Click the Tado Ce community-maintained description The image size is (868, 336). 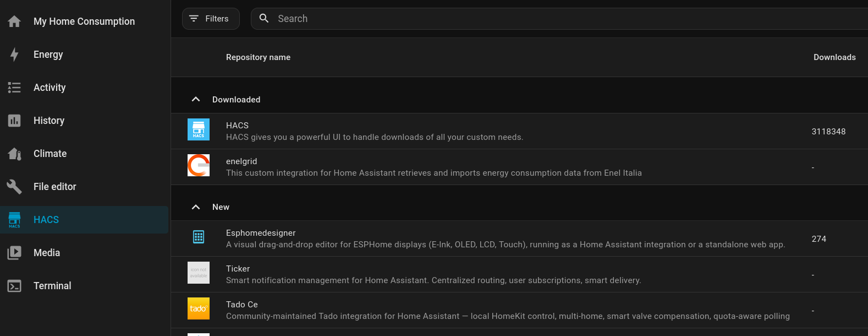508,316
